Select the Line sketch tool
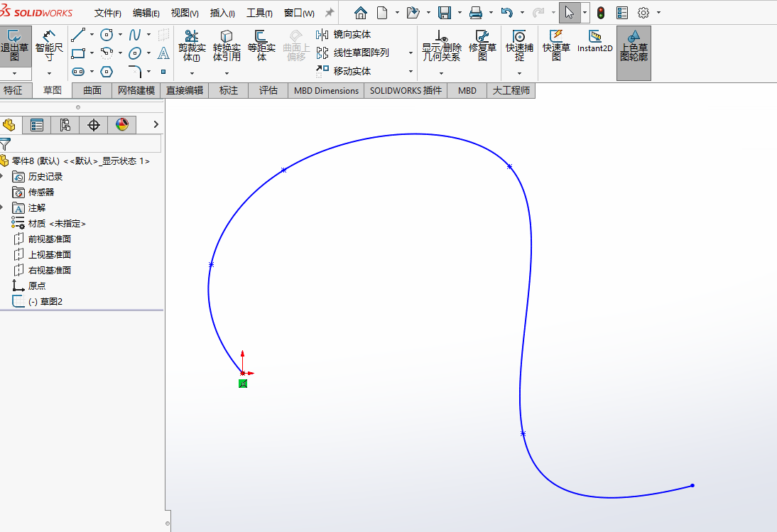 pyautogui.click(x=78, y=34)
